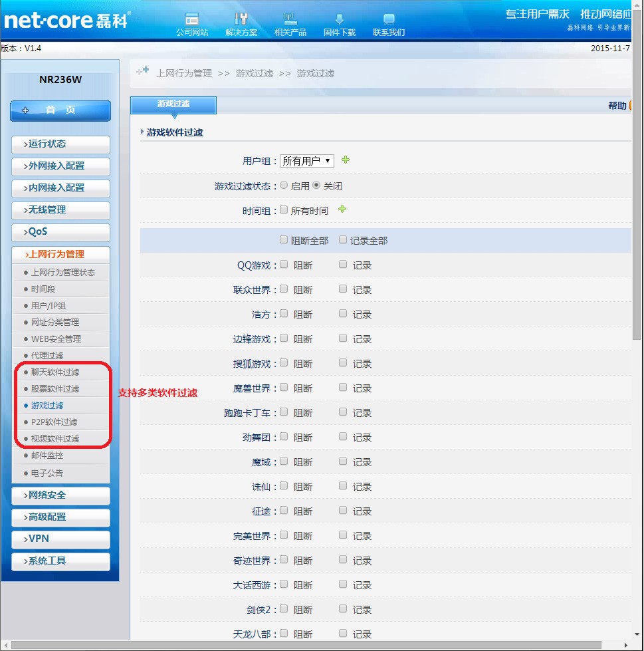The width and height of the screenshot is (644, 651).
Task: Expand the 无线管理 menu
Action: (x=60, y=210)
